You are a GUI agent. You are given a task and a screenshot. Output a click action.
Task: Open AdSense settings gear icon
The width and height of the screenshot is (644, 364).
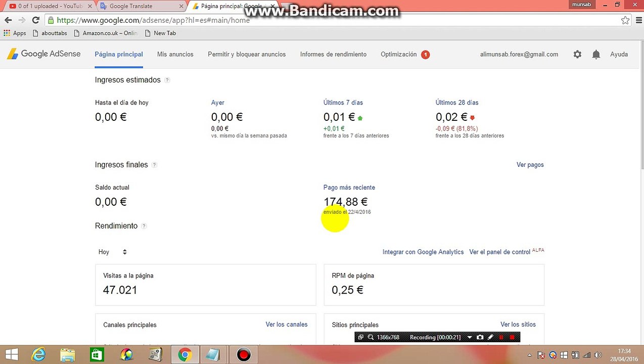coord(577,54)
